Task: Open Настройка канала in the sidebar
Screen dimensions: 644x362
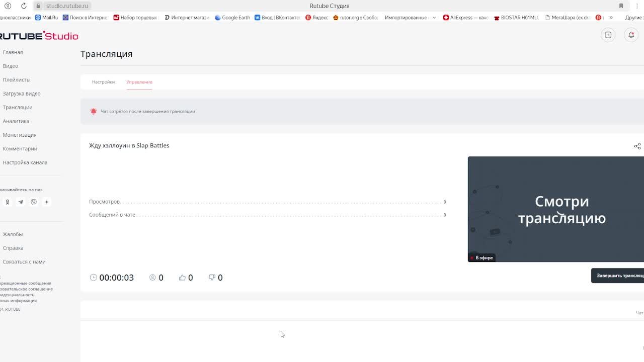Action: click(x=25, y=162)
